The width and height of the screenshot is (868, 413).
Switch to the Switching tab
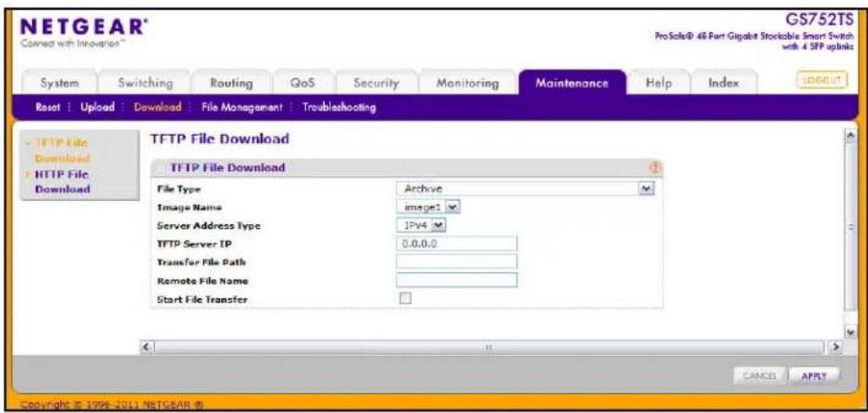[146, 83]
